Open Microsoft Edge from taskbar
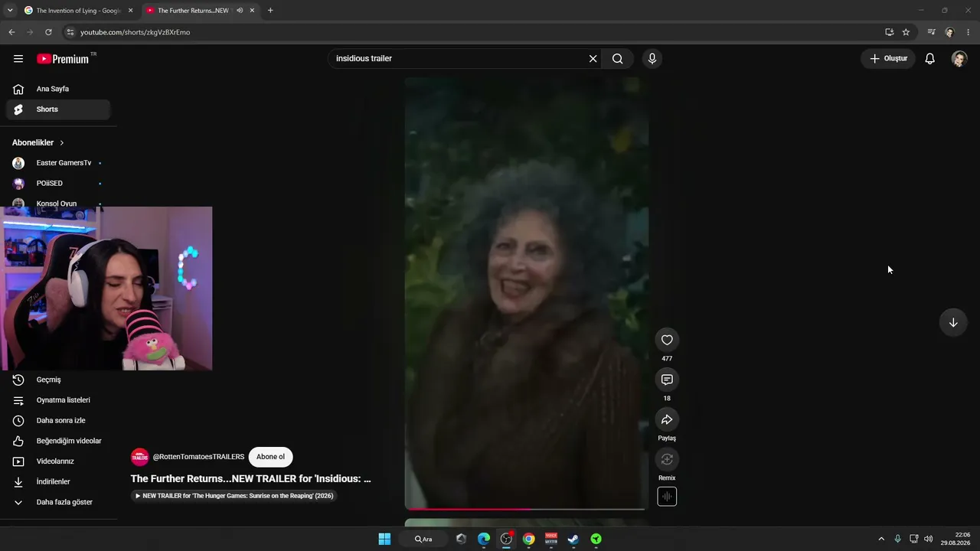 click(x=484, y=539)
